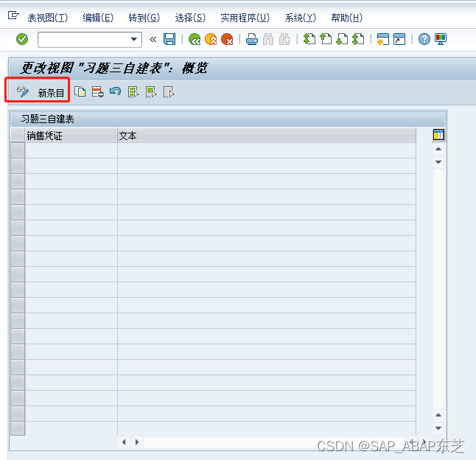476x460 pixels.
Task: Click the Delete row icon
Action: tap(98, 91)
